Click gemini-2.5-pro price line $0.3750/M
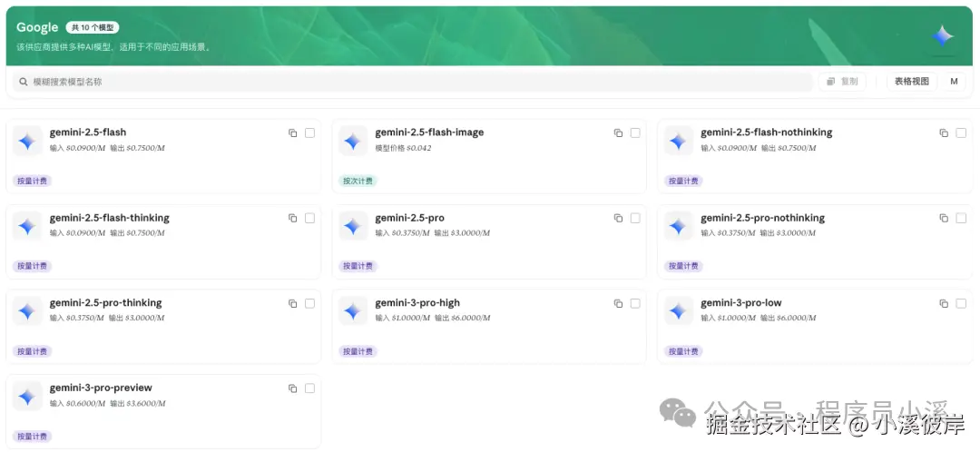980x452 pixels. (433, 233)
